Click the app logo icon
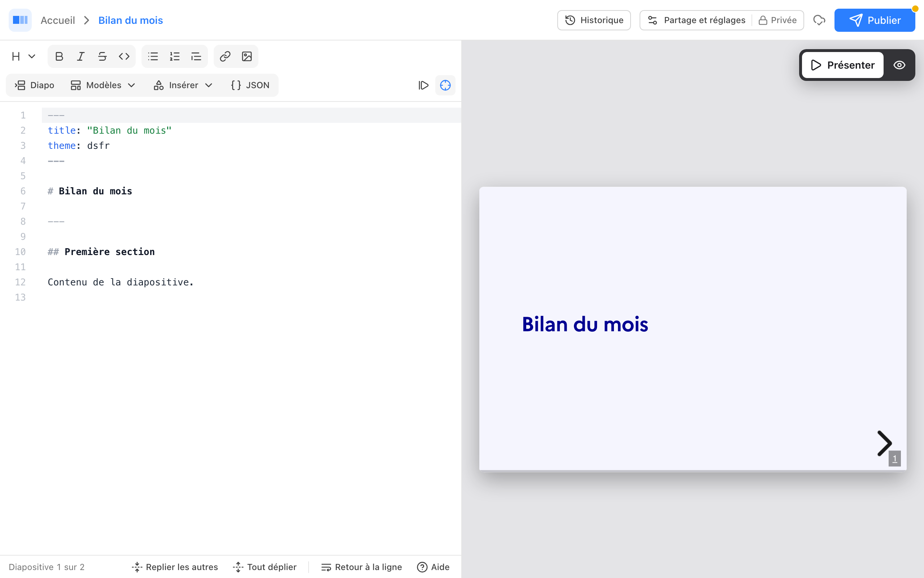The height and width of the screenshot is (578, 924). pyautogui.click(x=20, y=20)
